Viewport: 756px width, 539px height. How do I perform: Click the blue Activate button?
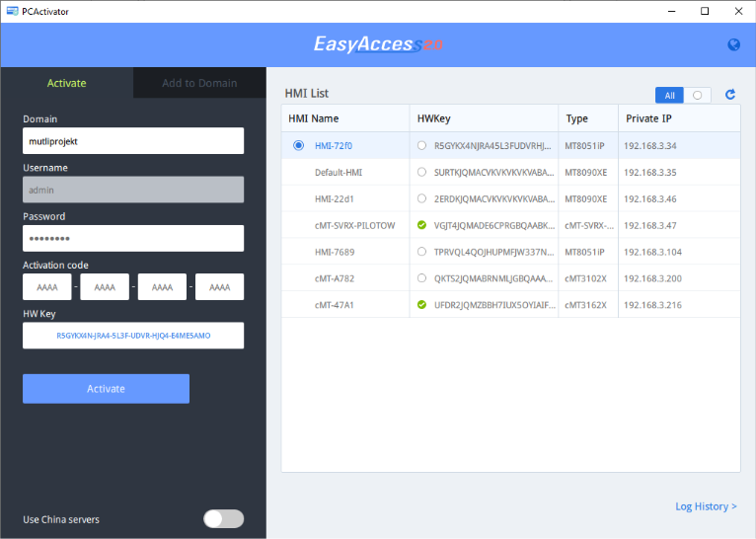pyautogui.click(x=106, y=389)
